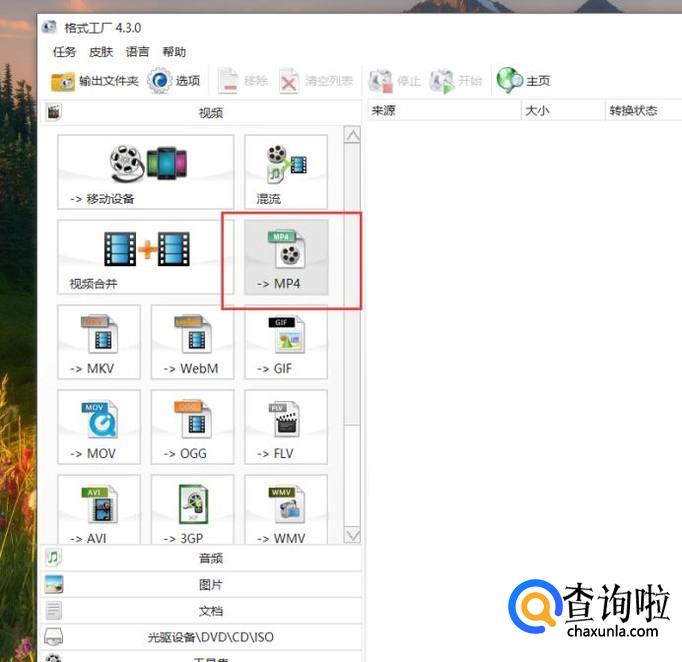Image resolution: width=682 pixels, height=662 pixels.
Task: Open the 主页 homepage link
Action: [x=524, y=81]
